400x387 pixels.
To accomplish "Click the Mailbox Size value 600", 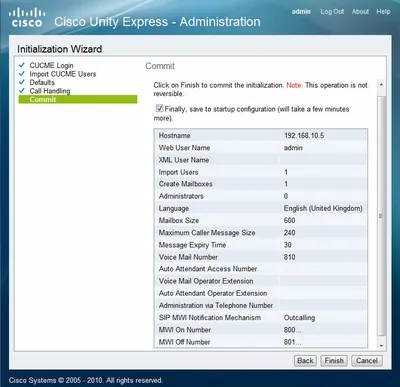I will tap(289, 221).
